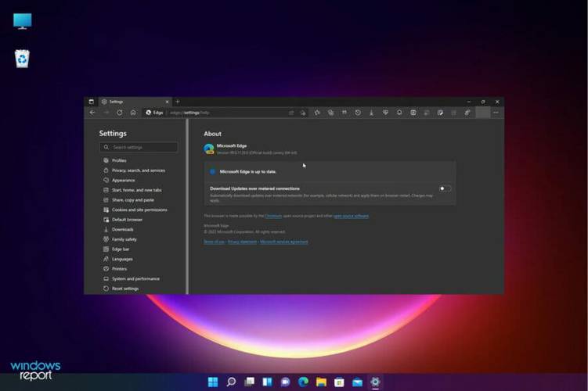Click the open source software link
The height and width of the screenshot is (391, 588).
[351, 216]
